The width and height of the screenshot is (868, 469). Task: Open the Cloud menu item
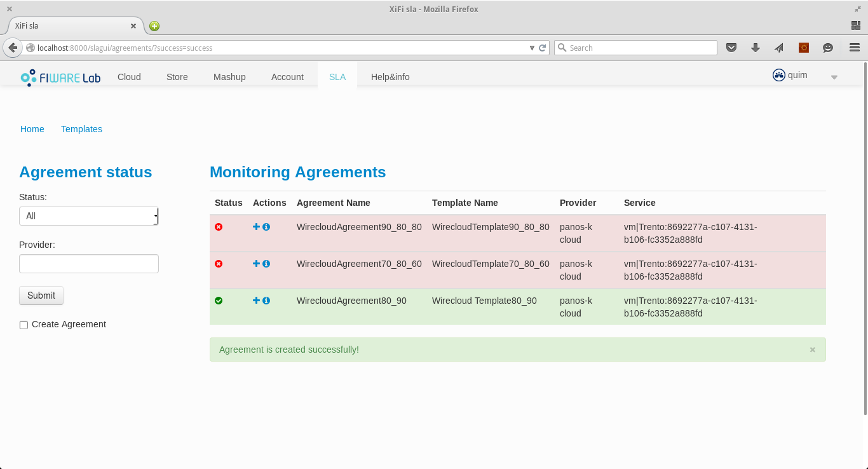pos(129,77)
